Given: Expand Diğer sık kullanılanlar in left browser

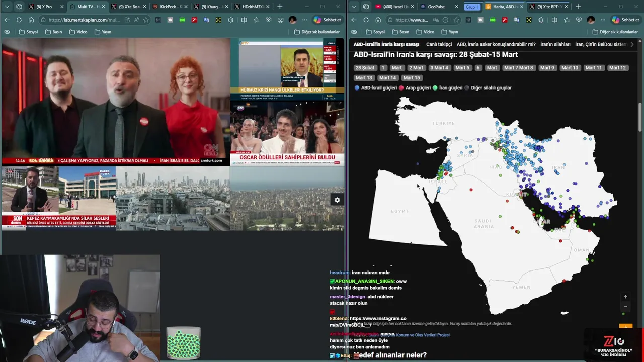Looking at the screenshot, I should (317, 32).
